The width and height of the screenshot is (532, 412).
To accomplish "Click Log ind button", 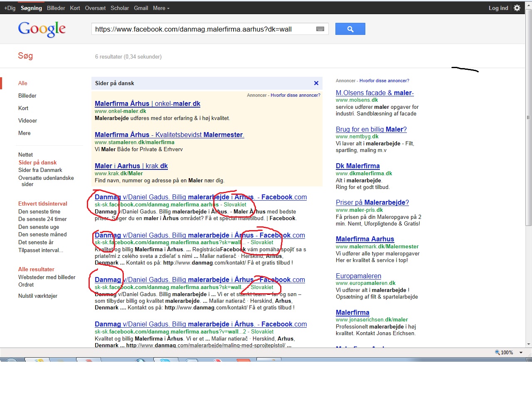I will (498, 8).
